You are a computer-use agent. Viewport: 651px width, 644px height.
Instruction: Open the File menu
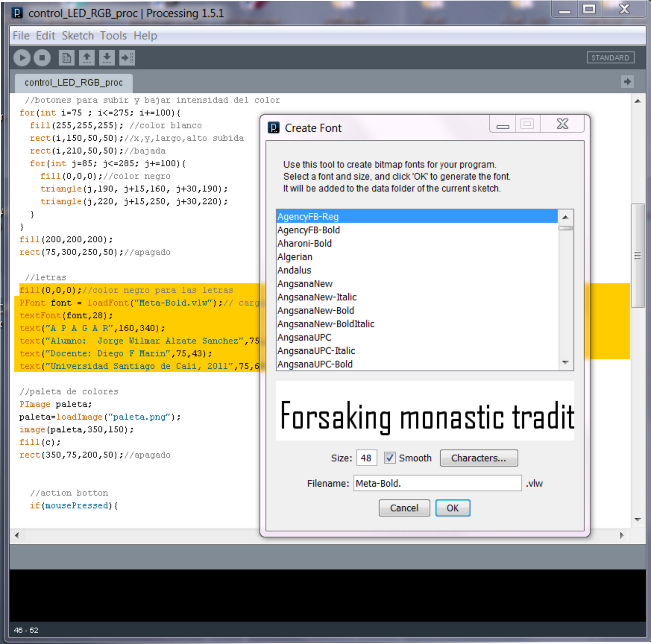21,36
